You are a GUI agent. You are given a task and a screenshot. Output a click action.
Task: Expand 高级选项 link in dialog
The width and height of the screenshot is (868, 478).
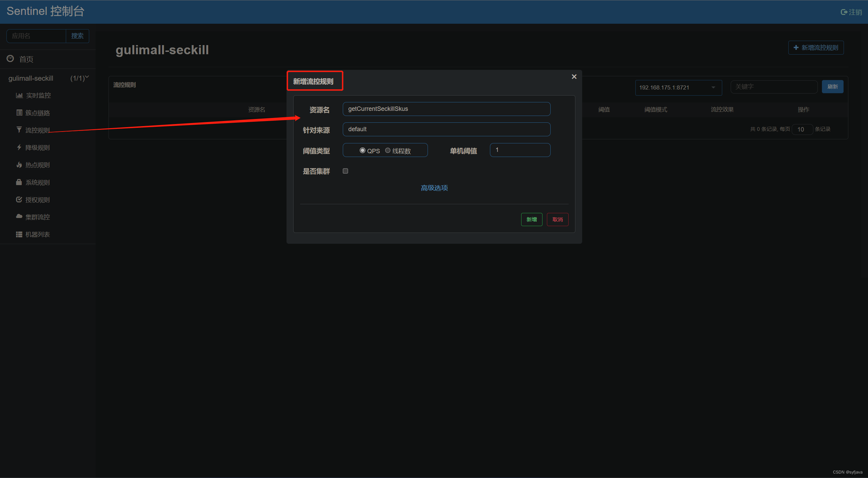pyautogui.click(x=434, y=188)
